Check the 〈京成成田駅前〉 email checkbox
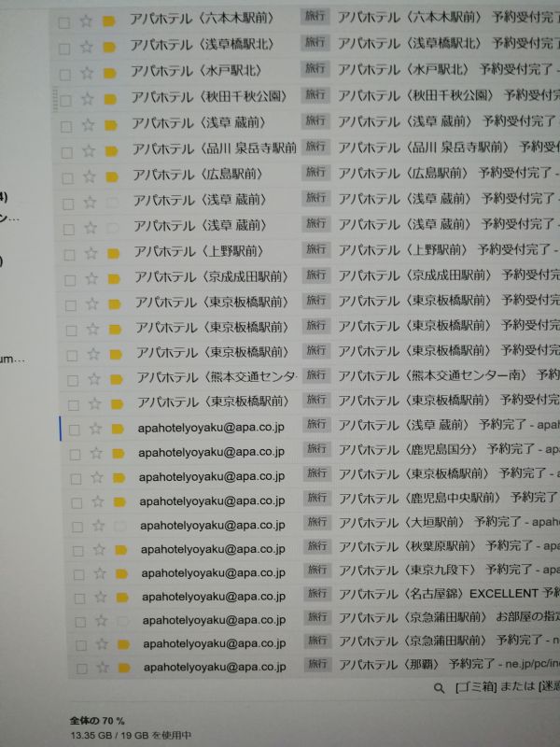 pyautogui.click(x=70, y=279)
